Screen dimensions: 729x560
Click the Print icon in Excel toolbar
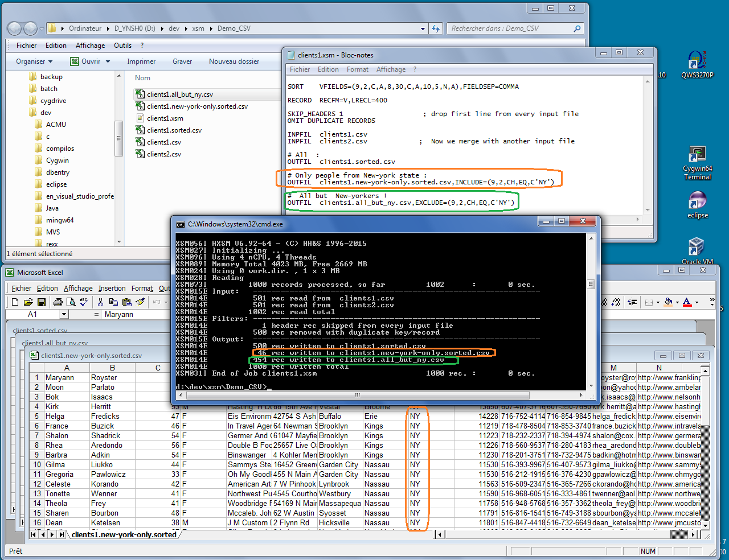click(58, 302)
